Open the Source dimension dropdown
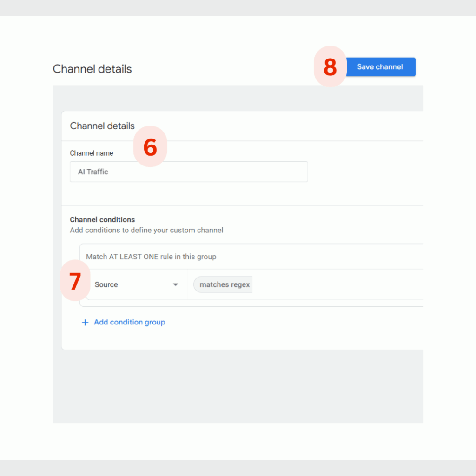Screen dimensions: 476x476 [136, 284]
